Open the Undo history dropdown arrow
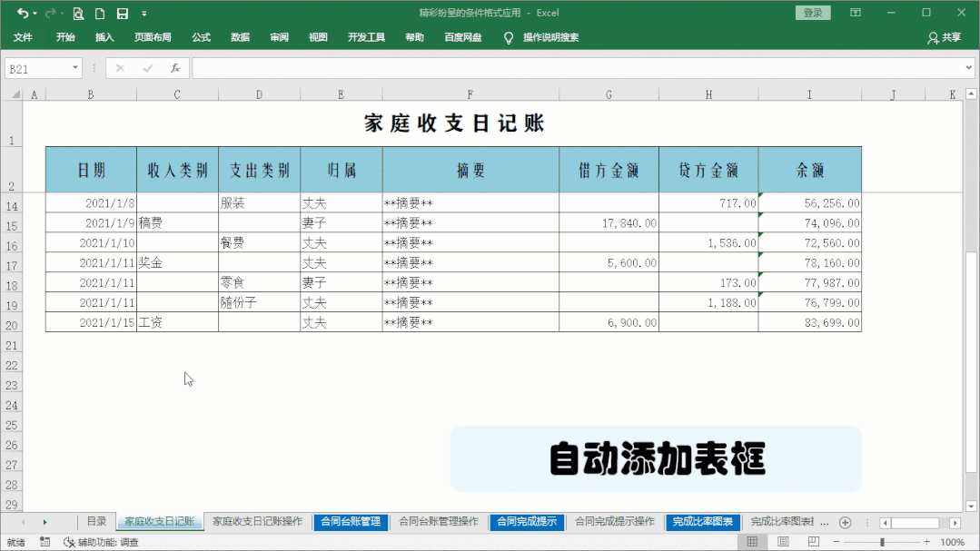 (x=35, y=14)
